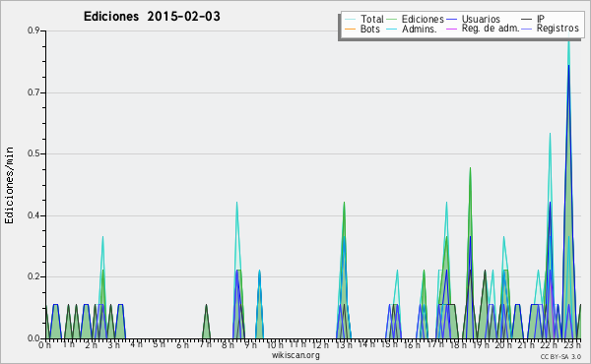Viewport: 591px width, 364px height.
Task: Click the 0.9 y-axis value
Action: pos(33,30)
